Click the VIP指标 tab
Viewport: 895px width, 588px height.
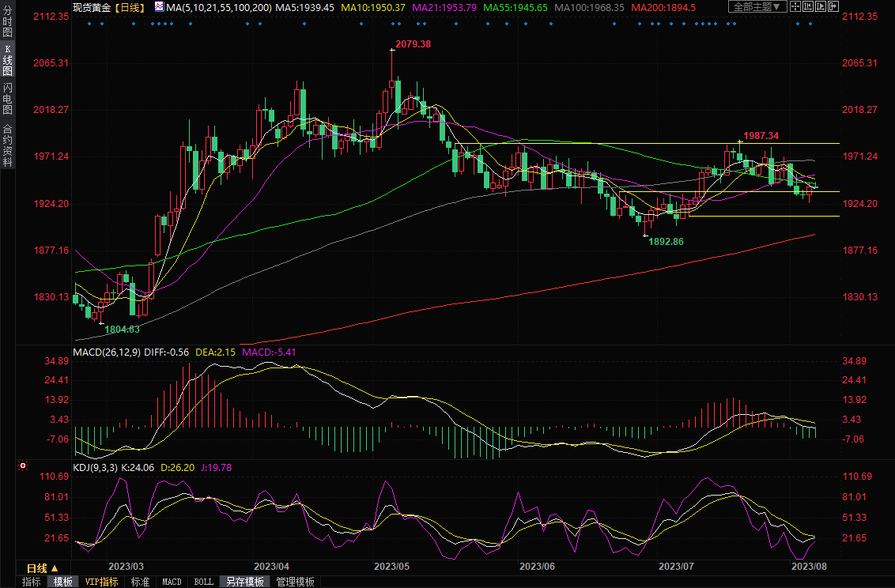click(x=101, y=582)
